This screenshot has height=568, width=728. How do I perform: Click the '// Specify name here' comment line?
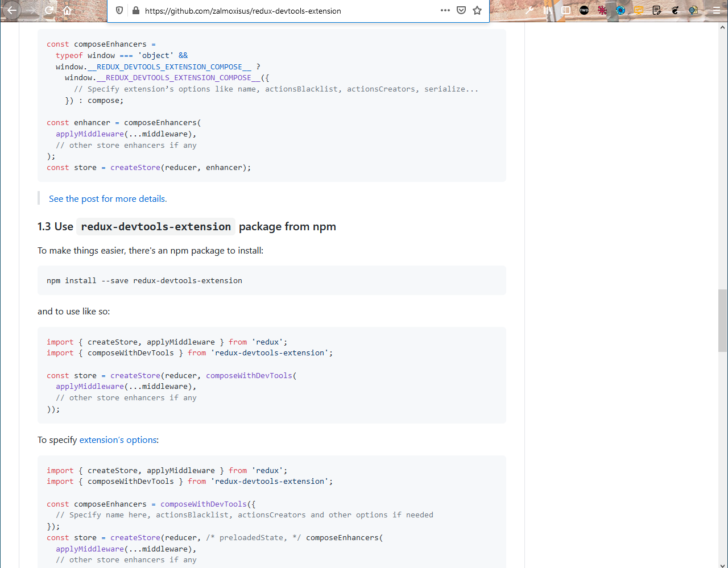point(245,515)
